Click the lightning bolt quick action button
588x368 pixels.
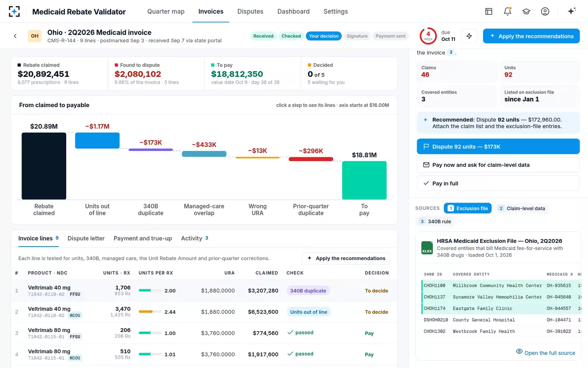point(469,36)
